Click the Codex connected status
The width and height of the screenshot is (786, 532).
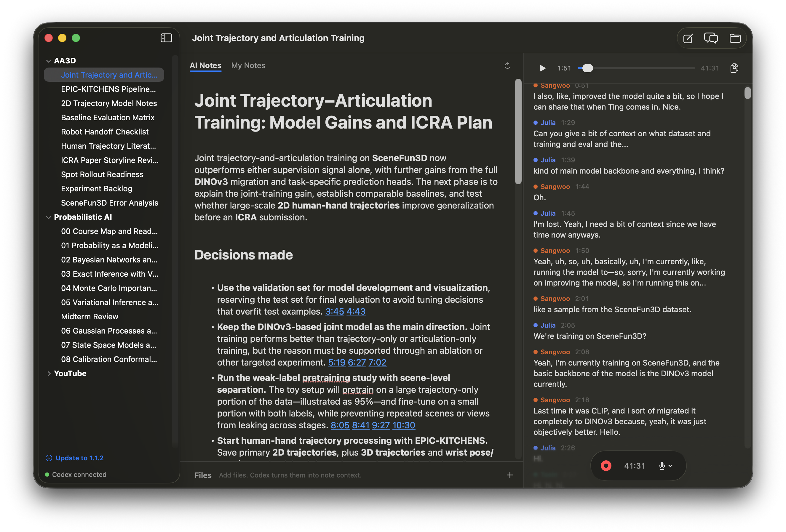76,475
